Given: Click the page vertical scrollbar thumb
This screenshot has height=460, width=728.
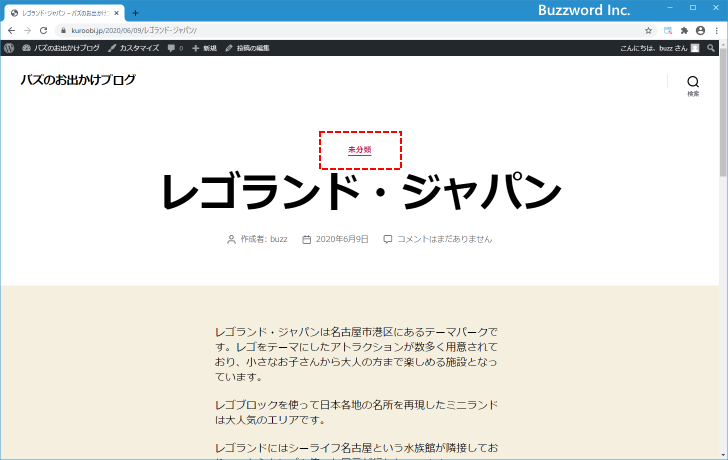Looking at the screenshot, I should coord(723,111).
